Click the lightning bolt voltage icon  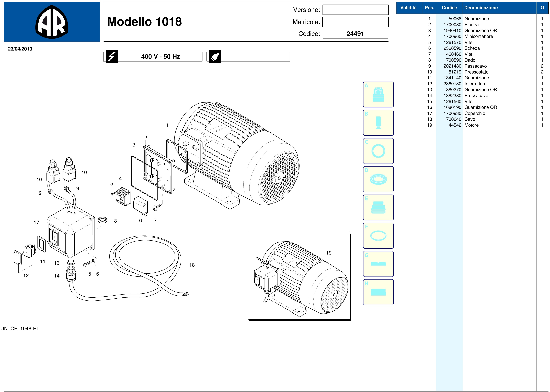(112, 56)
